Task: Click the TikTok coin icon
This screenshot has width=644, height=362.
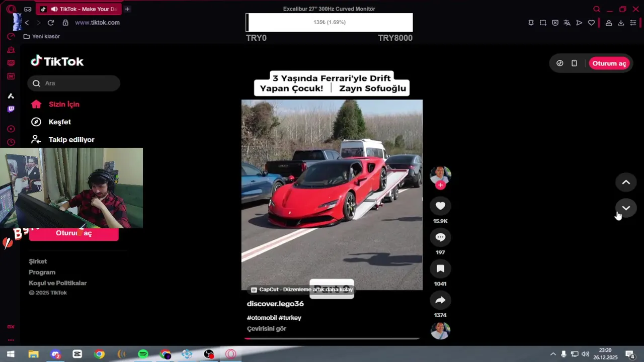Action: click(559, 63)
